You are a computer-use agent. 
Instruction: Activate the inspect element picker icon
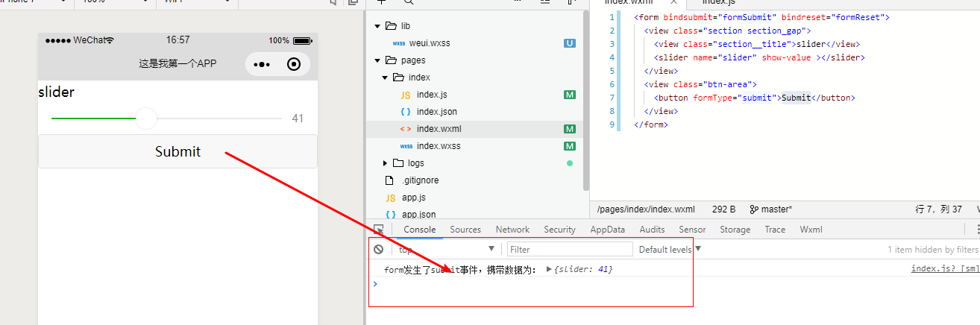[379, 230]
